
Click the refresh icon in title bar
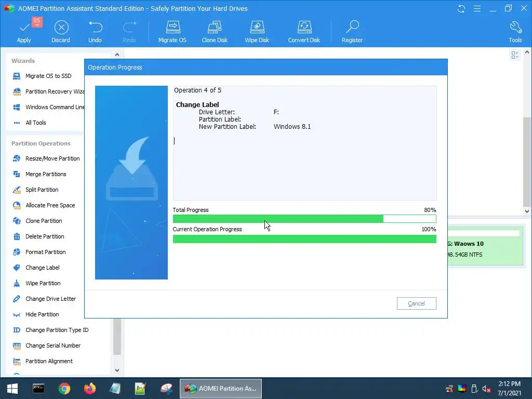pos(461,8)
